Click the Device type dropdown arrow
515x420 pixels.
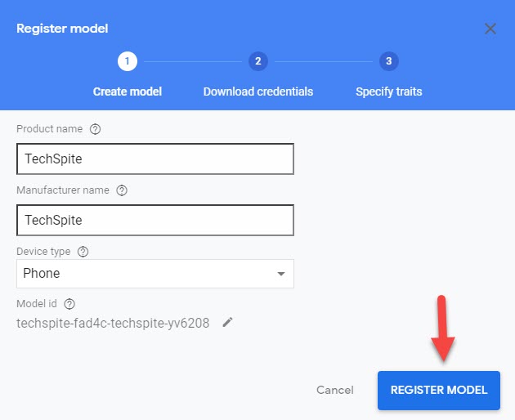click(280, 274)
